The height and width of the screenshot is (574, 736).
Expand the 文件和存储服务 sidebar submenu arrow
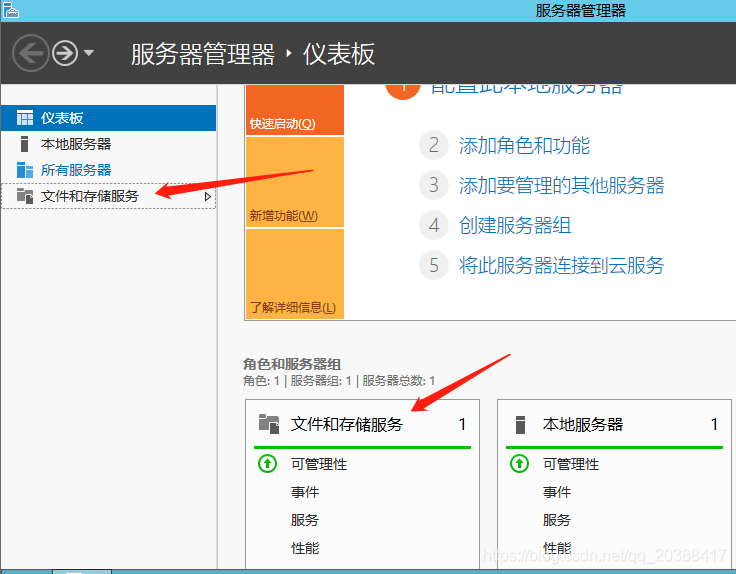point(207,197)
